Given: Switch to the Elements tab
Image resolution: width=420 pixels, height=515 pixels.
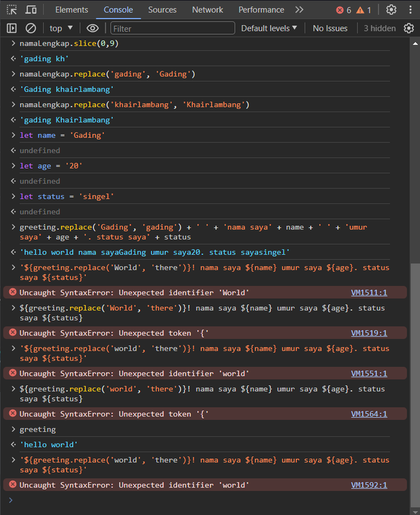Looking at the screenshot, I should tap(72, 10).
